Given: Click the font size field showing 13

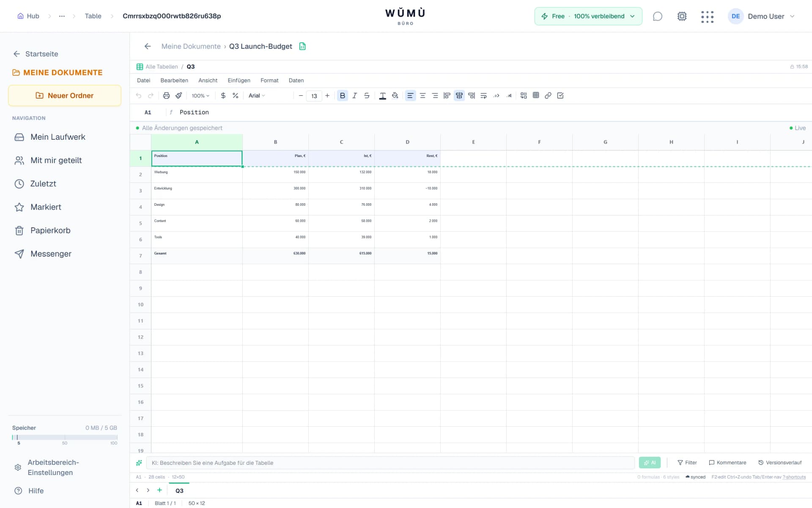Looking at the screenshot, I should coord(314,96).
